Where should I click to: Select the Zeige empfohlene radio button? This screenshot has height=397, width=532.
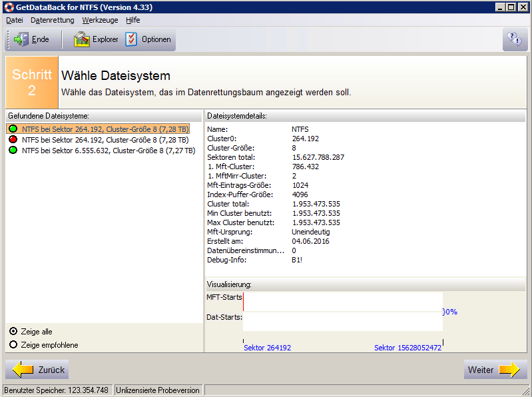13,345
